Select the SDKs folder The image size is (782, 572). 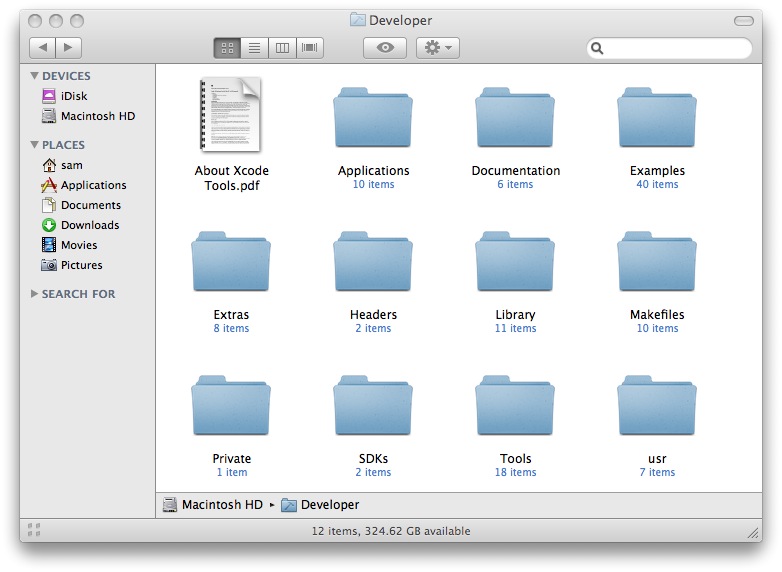[373, 405]
